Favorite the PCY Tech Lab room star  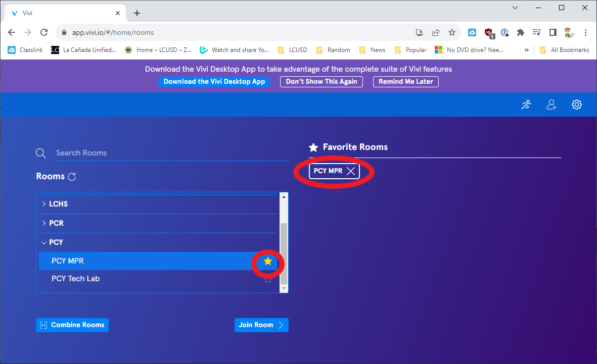(268, 280)
